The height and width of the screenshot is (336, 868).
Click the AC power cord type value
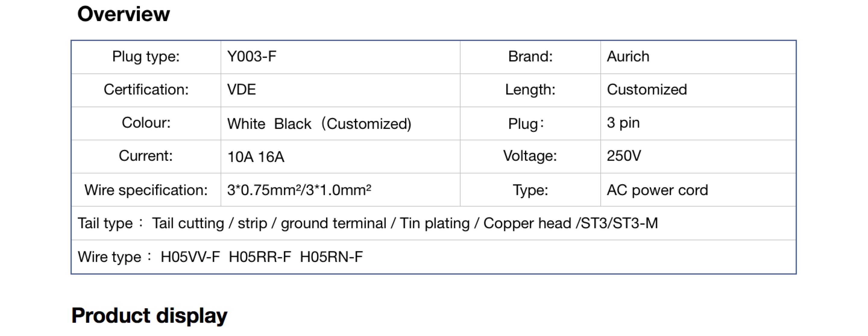pyautogui.click(x=657, y=190)
